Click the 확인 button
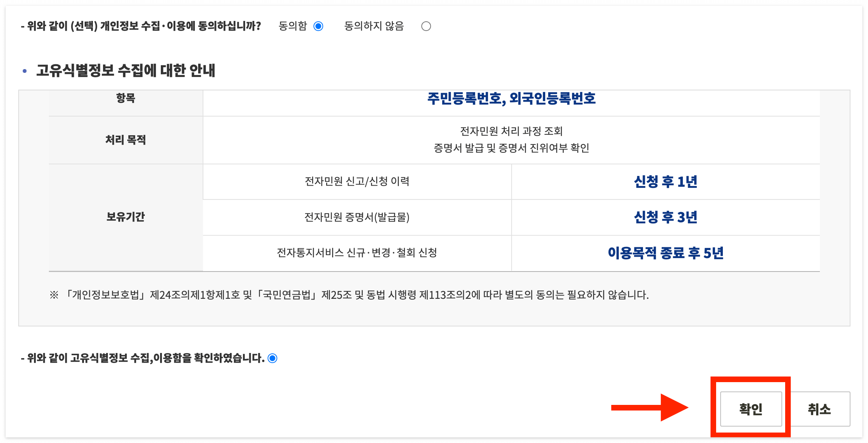Image resolution: width=868 pixels, height=443 pixels. (750, 409)
